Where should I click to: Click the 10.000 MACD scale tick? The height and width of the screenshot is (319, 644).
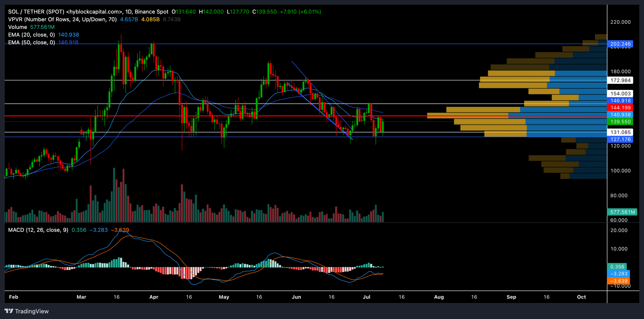[619, 249]
